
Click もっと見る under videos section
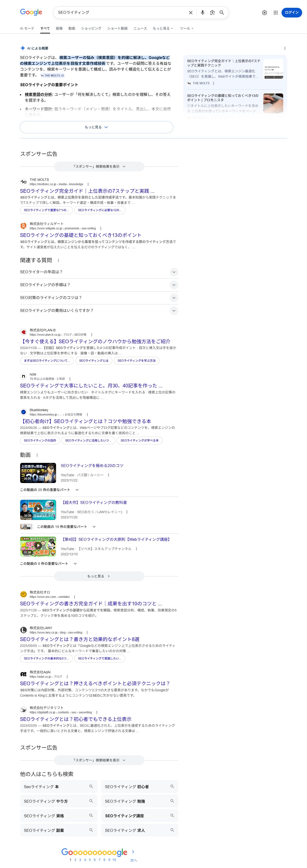pos(99,576)
